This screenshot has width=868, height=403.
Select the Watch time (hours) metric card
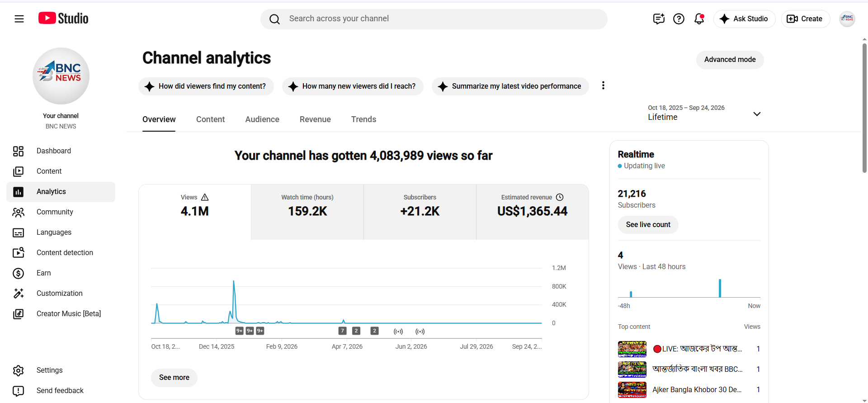307,212
